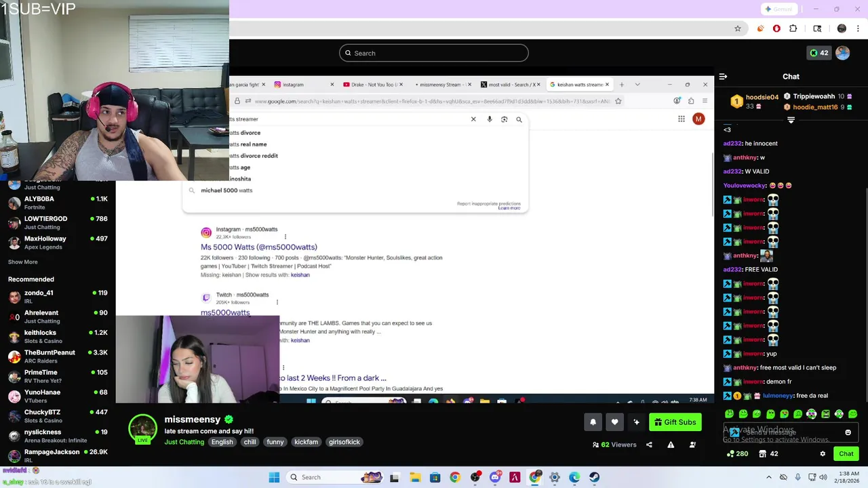Click the Google voice search microphone
The height and width of the screenshot is (488, 868).
490,119
